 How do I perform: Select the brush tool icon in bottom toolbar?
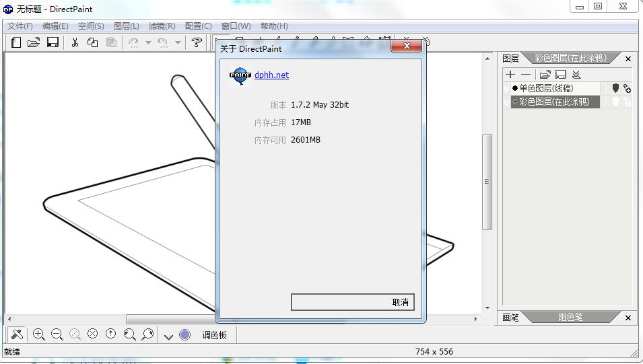pos(17,334)
